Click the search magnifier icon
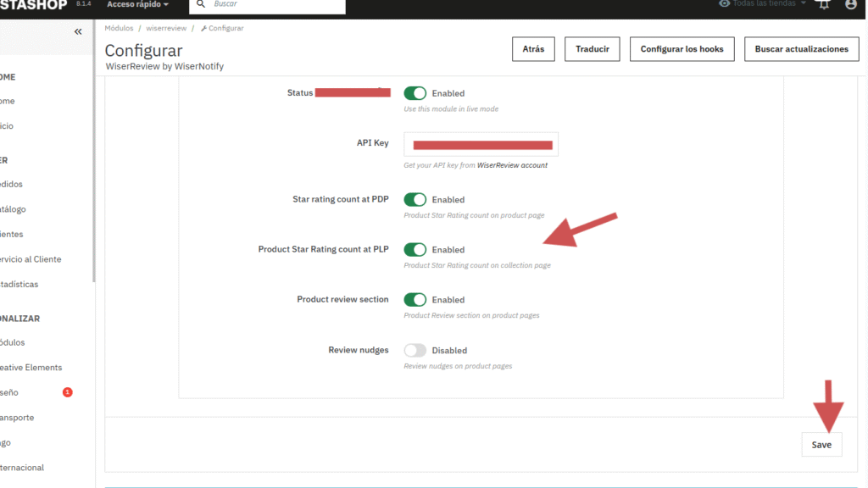This screenshot has width=868, height=488. (x=201, y=4)
